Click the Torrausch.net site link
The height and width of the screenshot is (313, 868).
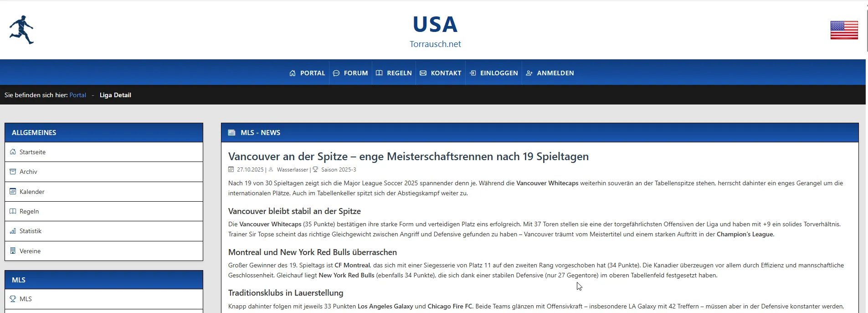click(435, 44)
